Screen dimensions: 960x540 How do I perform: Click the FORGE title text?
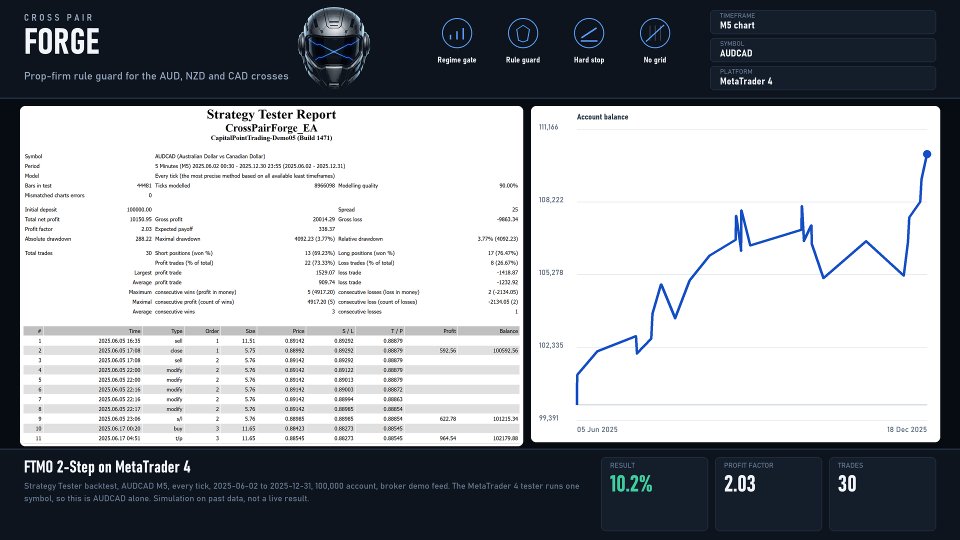(x=61, y=42)
